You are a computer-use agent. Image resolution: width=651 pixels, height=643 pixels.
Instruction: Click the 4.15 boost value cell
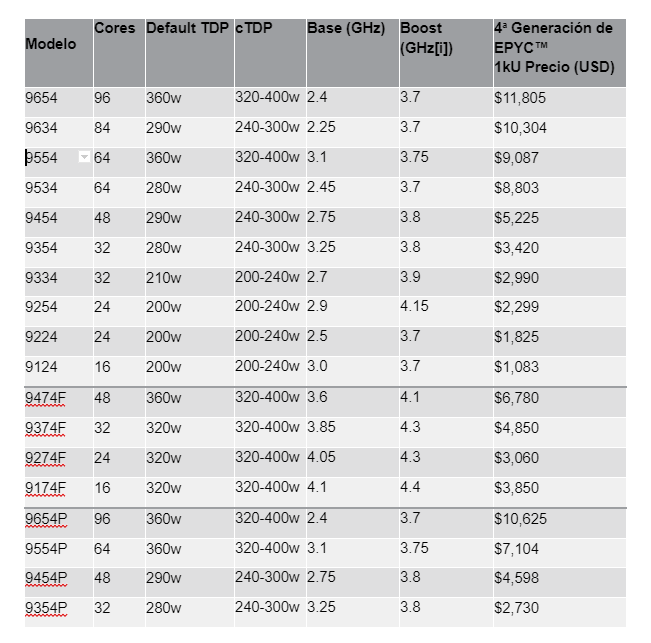click(446, 311)
